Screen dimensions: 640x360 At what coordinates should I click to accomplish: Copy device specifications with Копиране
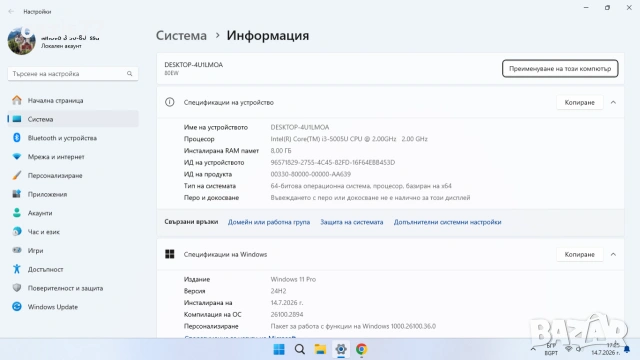[580, 102]
